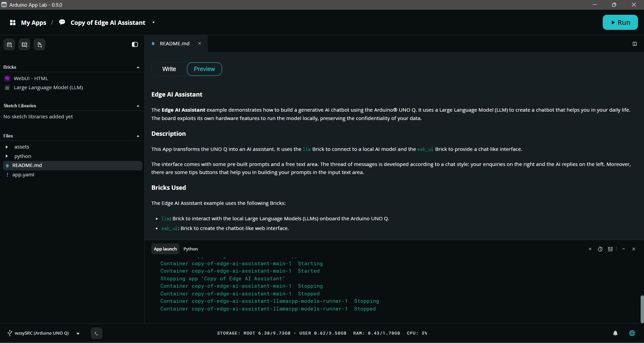Click the RAM usage status text
This screenshot has height=343, width=644.
[377, 333]
